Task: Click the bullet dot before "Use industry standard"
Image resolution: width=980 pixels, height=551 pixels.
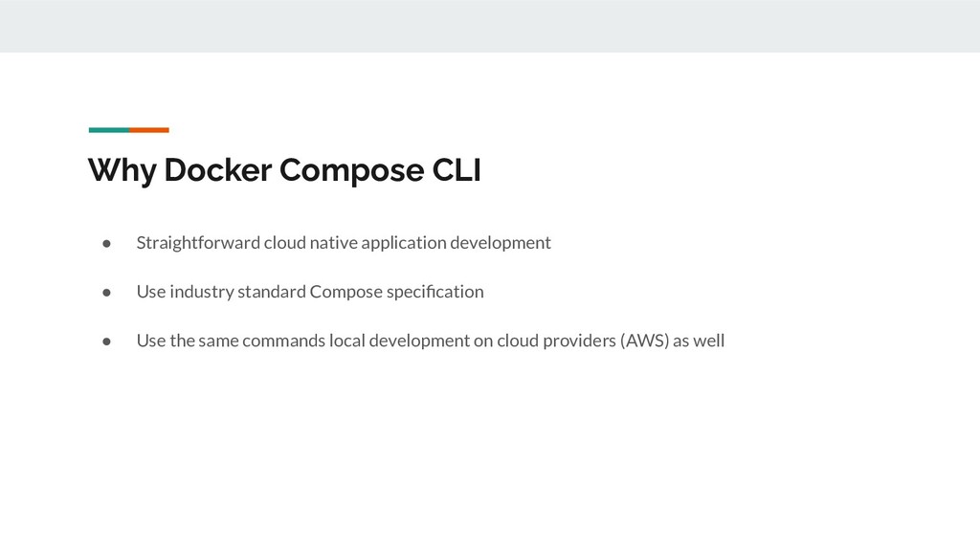Action: (107, 293)
